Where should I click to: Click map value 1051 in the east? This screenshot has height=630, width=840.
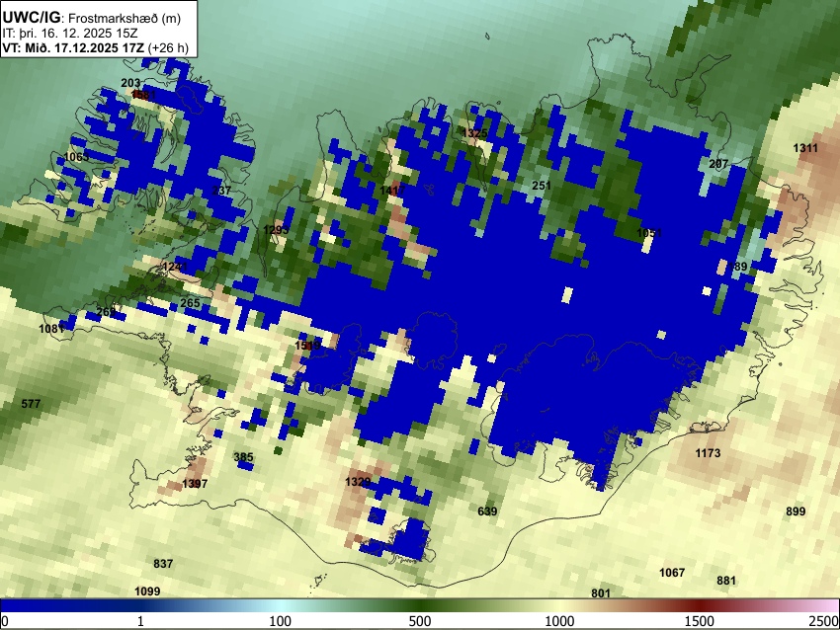tap(649, 233)
